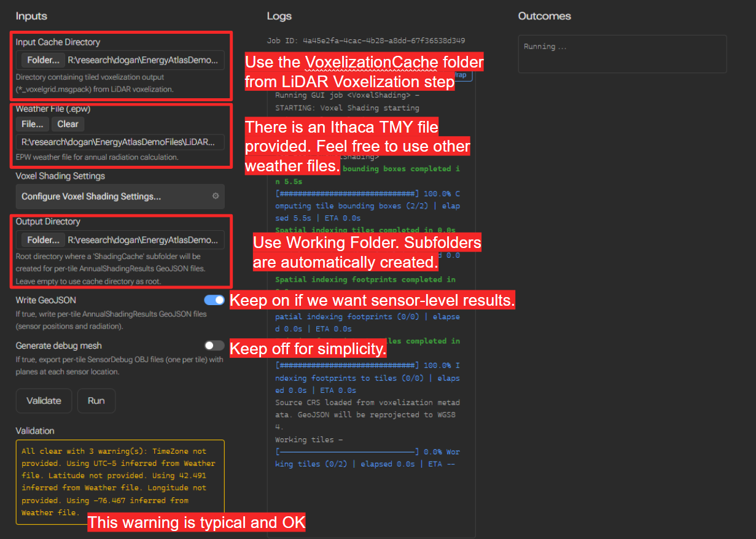This screenshot has width=756, height=539.
Task: Click the gear icon on Voxel Shading Settings
Action: pos(216,196)
